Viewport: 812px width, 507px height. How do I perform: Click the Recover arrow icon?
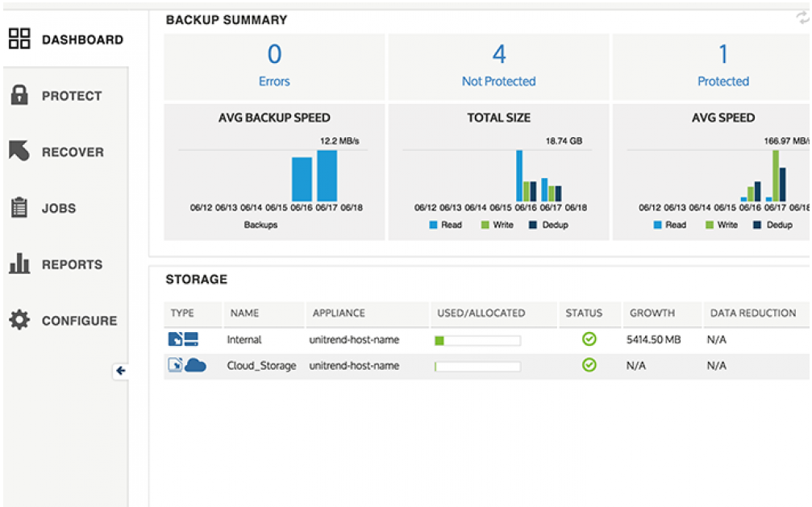pos(19,152)
